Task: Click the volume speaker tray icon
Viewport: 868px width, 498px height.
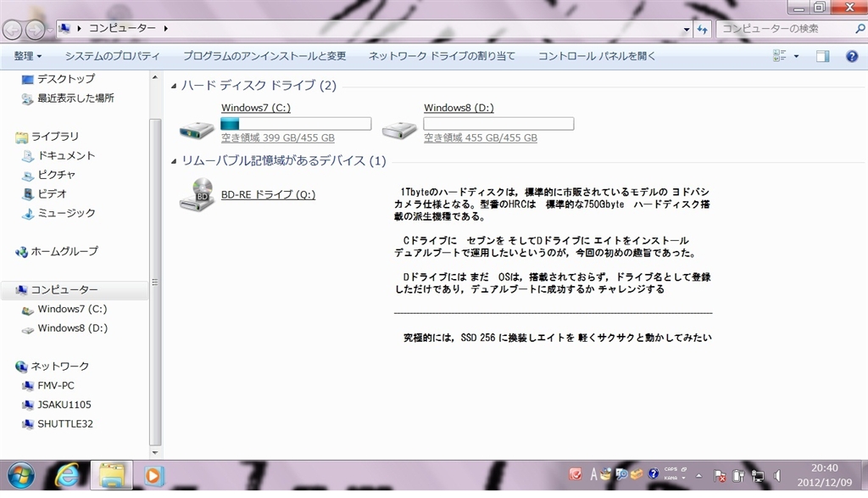Action: click(x=777, y=476)
